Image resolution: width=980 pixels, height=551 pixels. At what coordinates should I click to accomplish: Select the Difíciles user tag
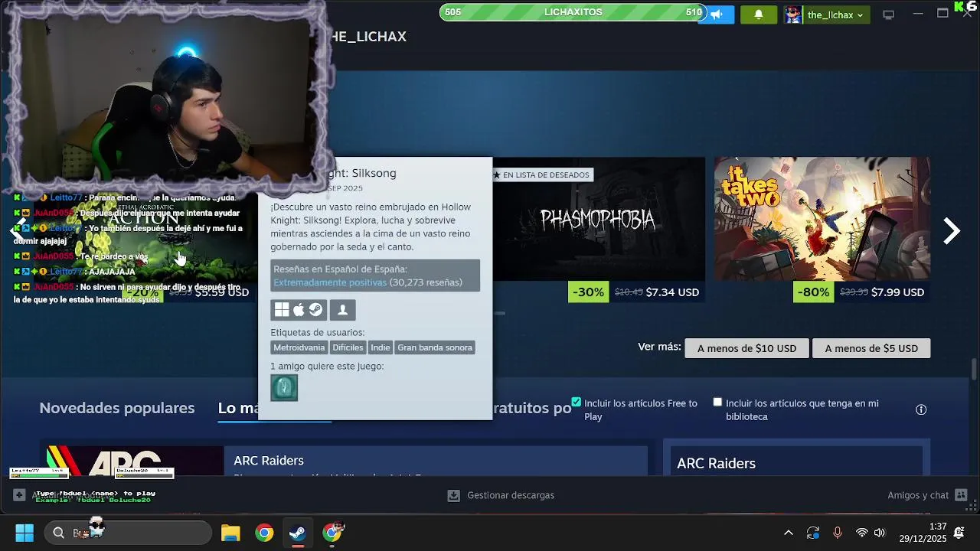pos(348,347)
